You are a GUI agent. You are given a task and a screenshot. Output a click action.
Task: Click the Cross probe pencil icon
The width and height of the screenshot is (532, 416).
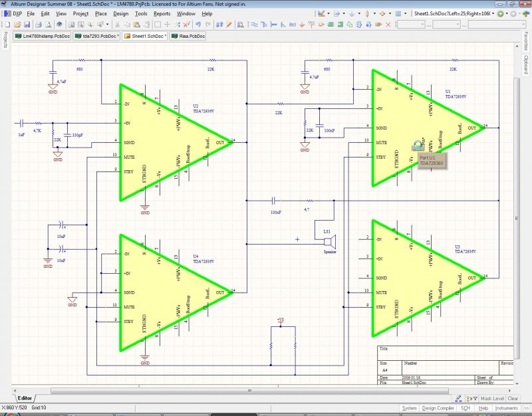229,25
